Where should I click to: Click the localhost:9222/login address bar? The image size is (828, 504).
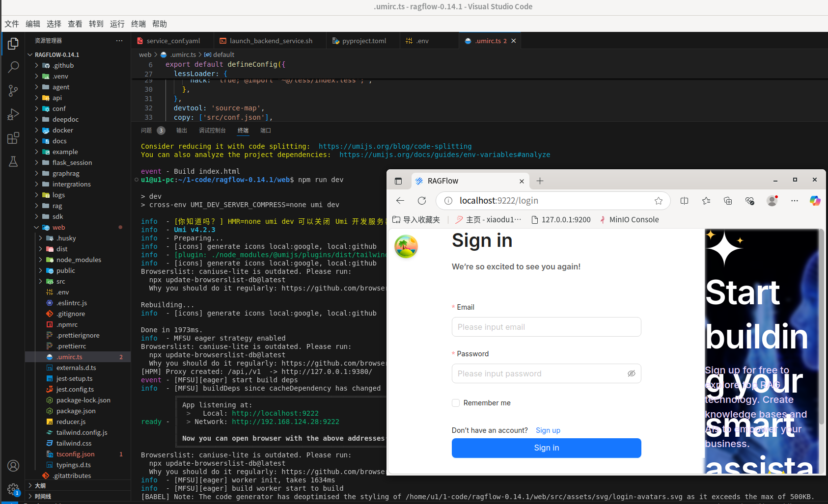pyautogui.click(x=553, y=201)
